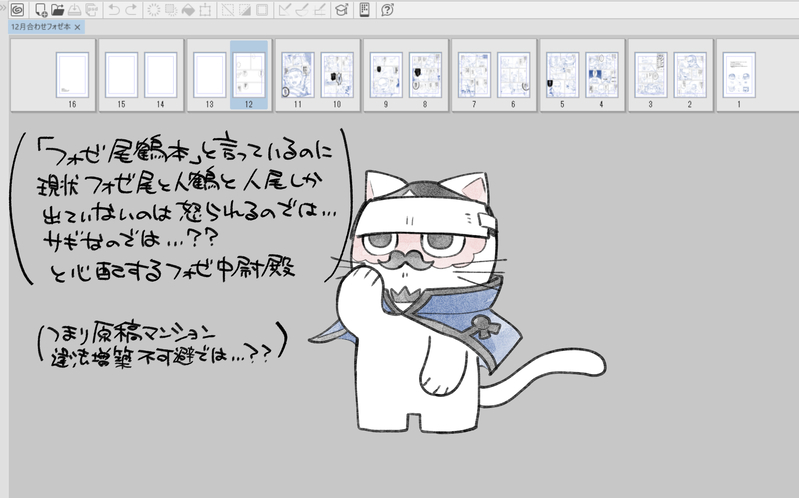
Task: Expand the collapsed left panel arrows
Action: 4,7
